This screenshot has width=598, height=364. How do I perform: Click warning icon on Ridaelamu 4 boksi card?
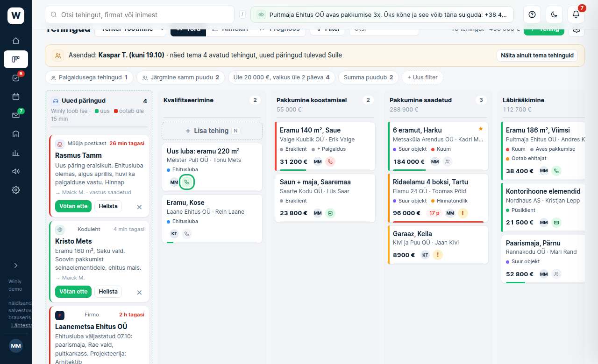coord(463,213)
